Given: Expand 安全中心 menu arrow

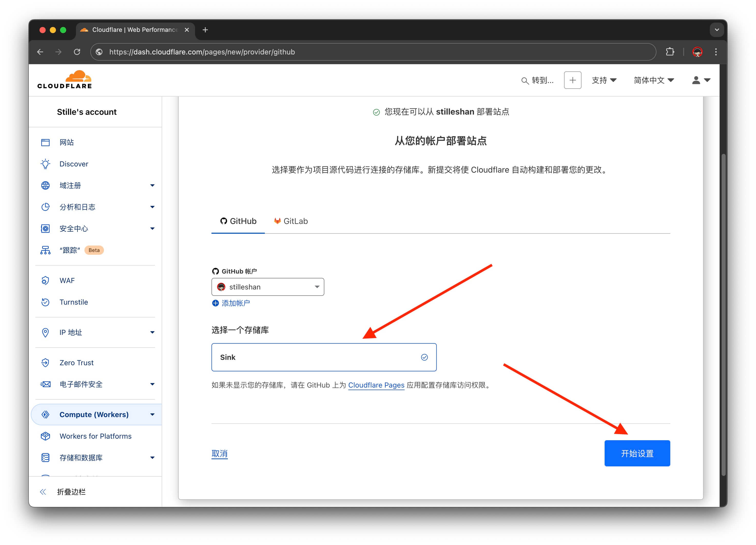Looking at the screenshot, I should 152,229.
